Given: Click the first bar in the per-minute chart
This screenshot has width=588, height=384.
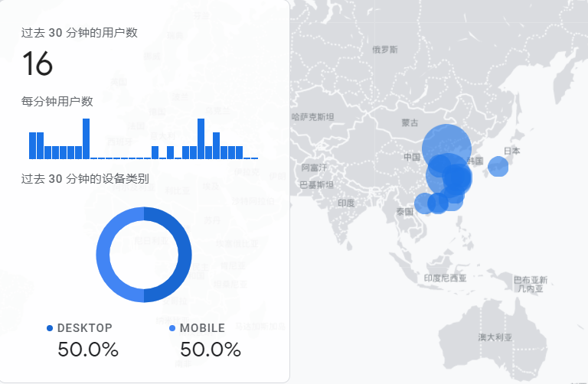Looking at the screenshot, I should point(32,145).
